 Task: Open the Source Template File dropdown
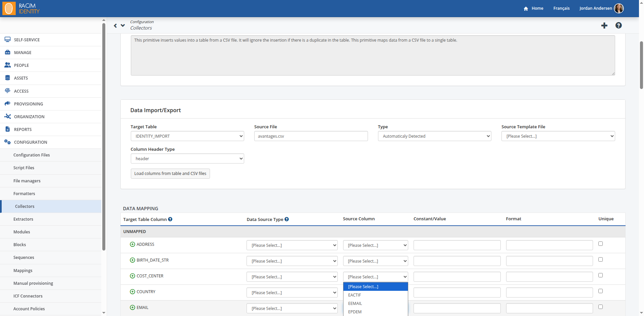coord(558,136)
